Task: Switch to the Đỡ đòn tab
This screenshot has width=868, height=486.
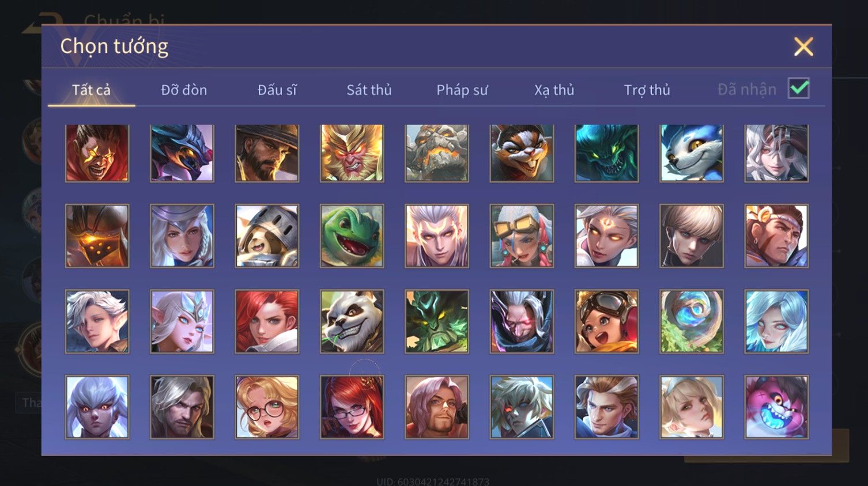Action: pos(184,90)
